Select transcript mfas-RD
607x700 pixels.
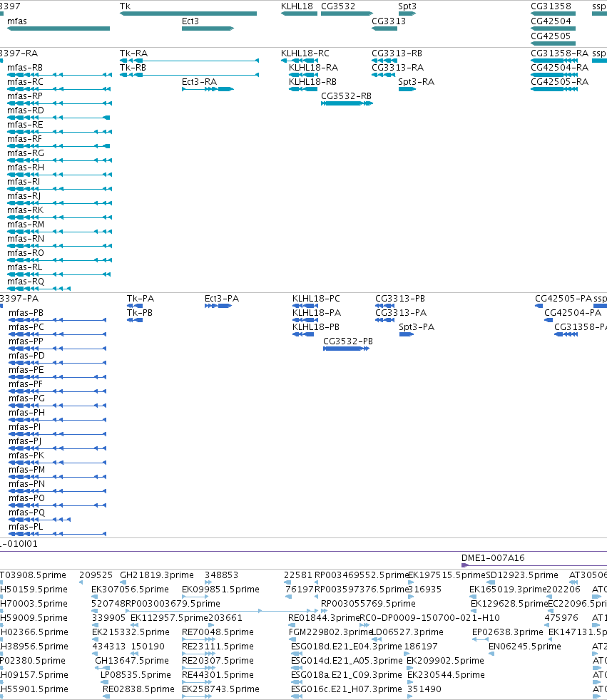tap(58, 118)
